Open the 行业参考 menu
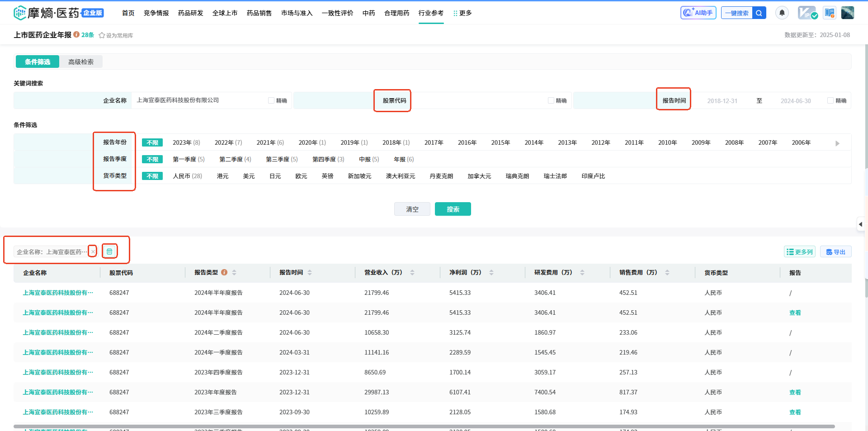The height and width of the screenshot is (431, 868). (431, 13)
